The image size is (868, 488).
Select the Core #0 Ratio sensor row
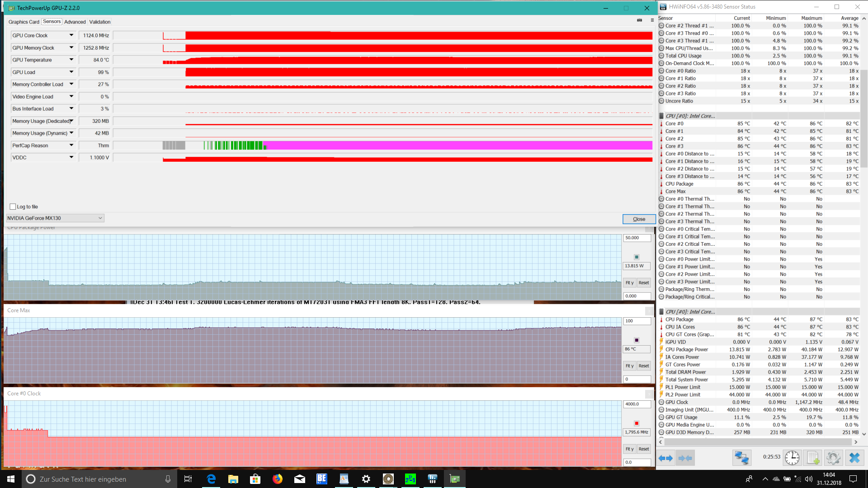pyautogui.click(x=759, y=70)
